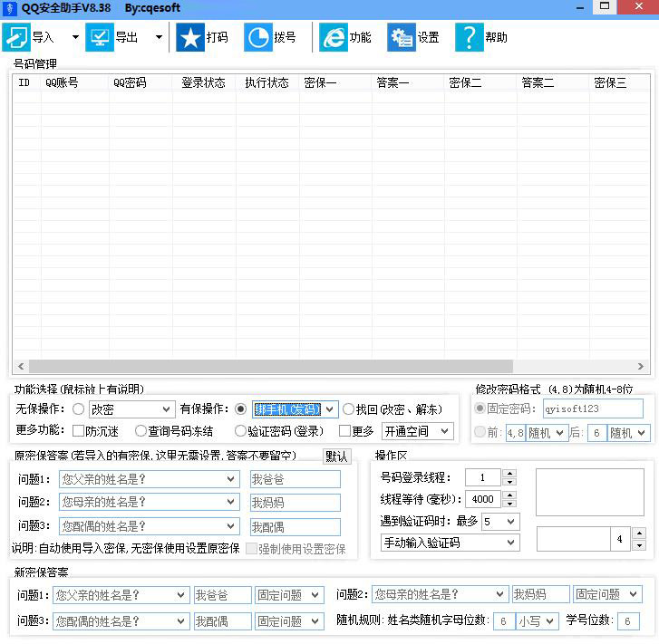This screenshot has height=644, width=659.
Task: Click new 问题3 answer field 我配偶
Action: (223, 621)
